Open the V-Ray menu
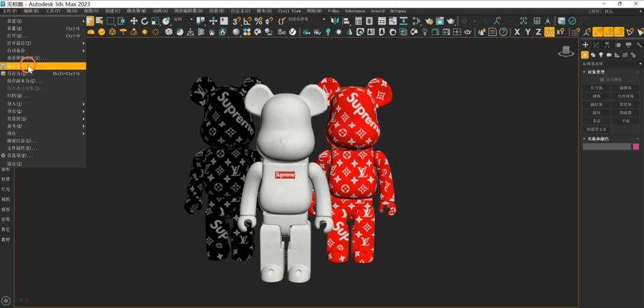This screenshot has width=644, height=308. (333, 11)
